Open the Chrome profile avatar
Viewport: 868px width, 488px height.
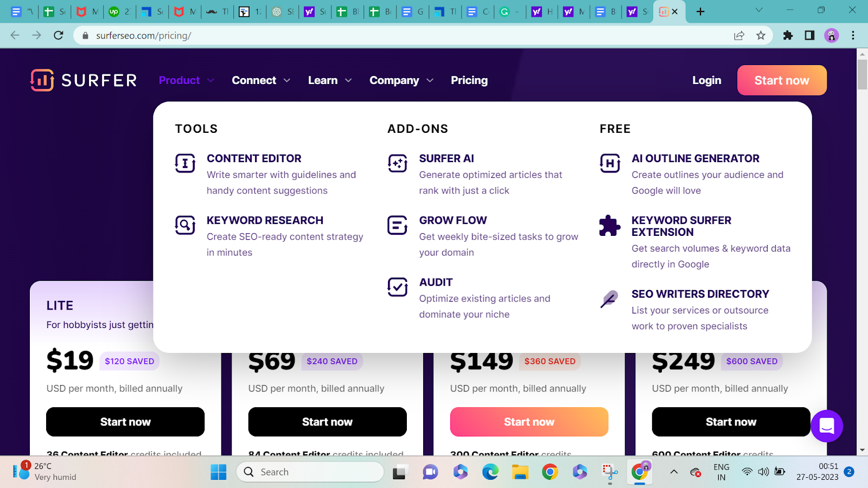pos(831,35)
